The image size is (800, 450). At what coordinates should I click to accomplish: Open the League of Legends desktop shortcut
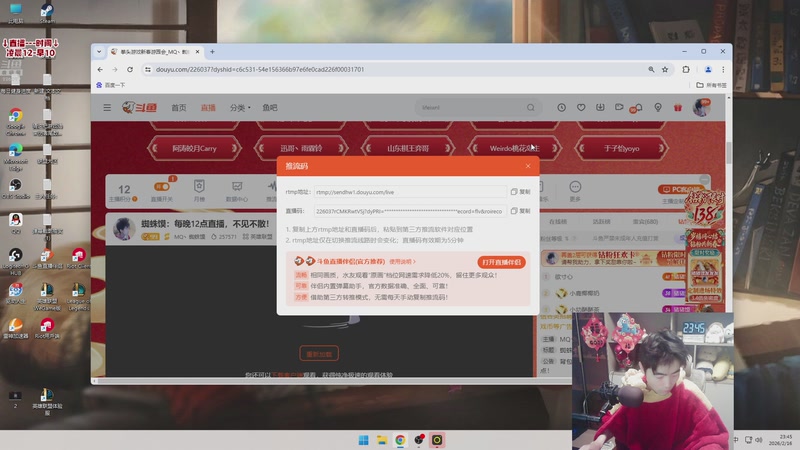(x=78, y=296)
